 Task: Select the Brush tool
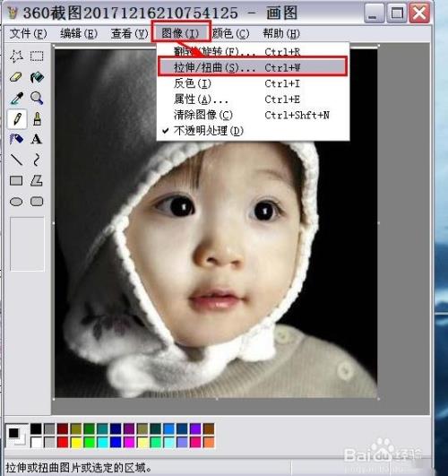click(37, 118)
